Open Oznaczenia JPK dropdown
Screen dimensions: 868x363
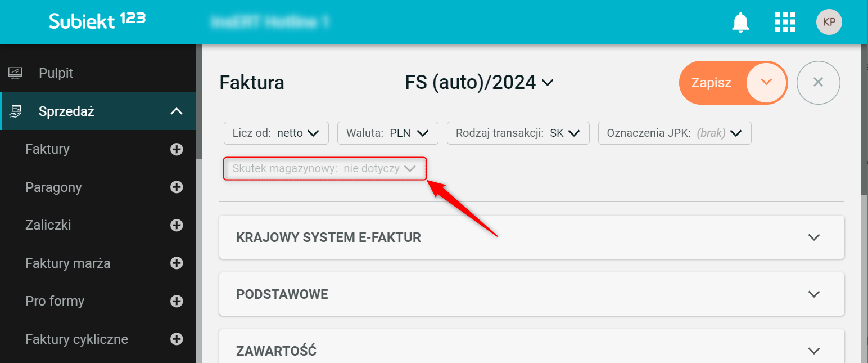pos(674,133)
